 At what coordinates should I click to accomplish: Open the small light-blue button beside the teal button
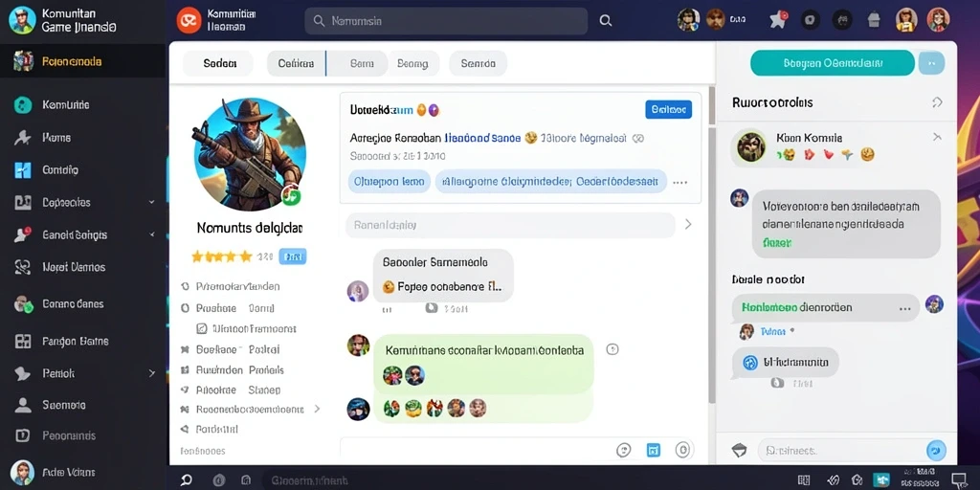[931, 63]
